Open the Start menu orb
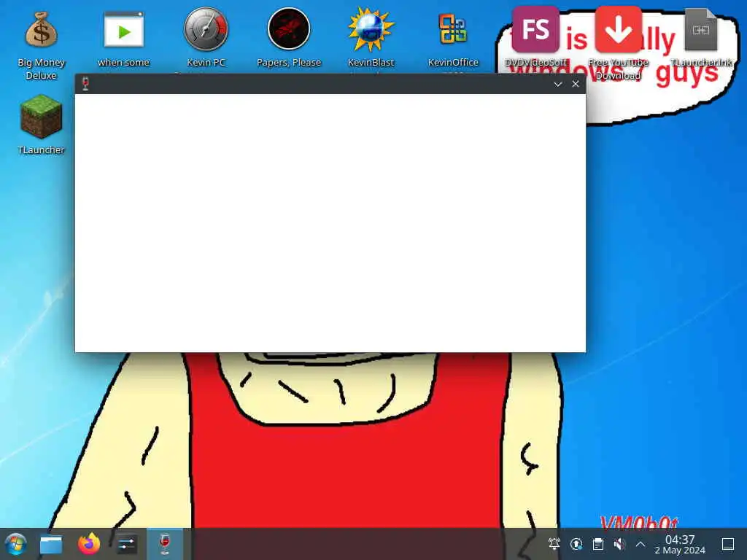The image size is (747, 560). 16,544
